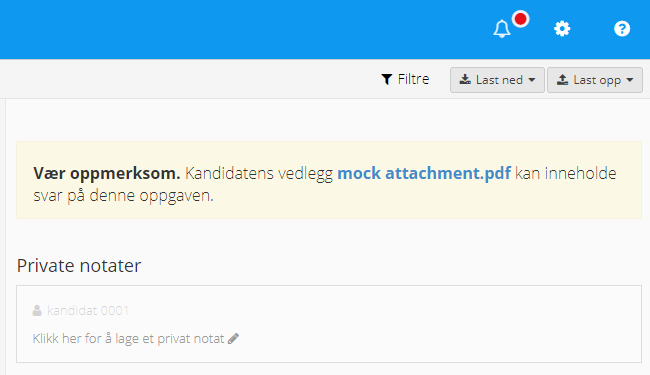Expand the Last ned dropdown arrow
Screen dimensions: 650x375
(532, 80)
